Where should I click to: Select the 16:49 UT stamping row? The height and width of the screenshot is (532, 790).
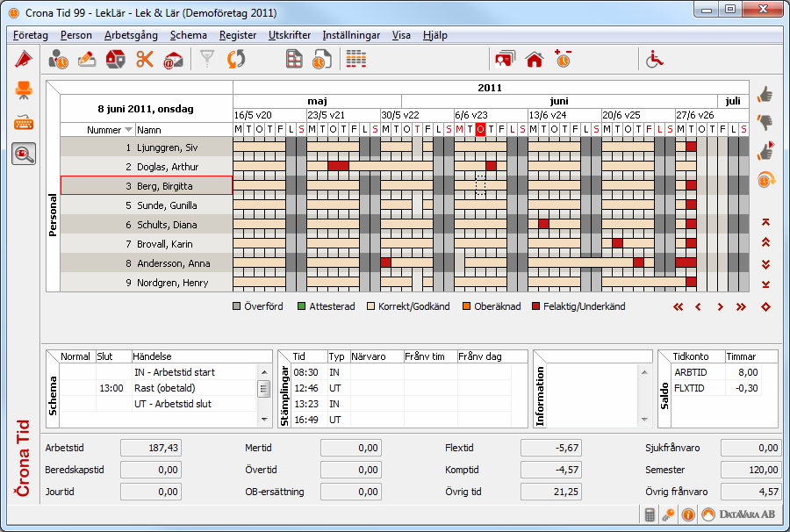click(x=402, y=420)
